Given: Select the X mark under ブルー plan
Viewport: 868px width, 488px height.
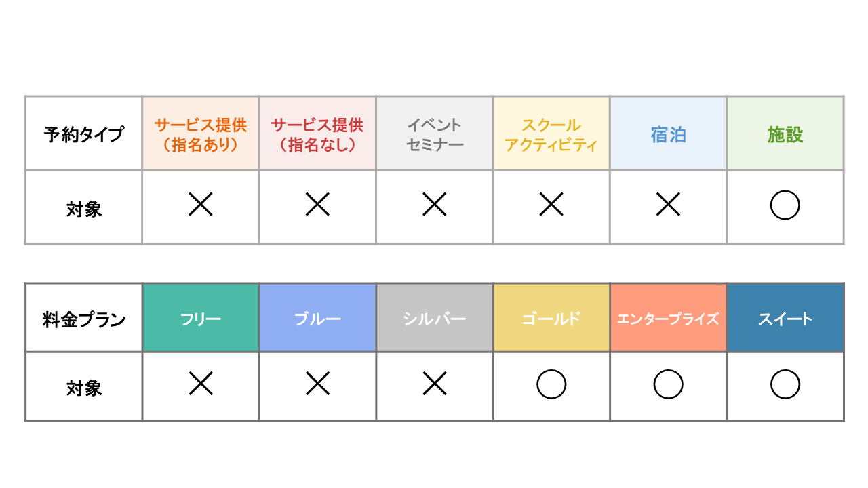Looking at the screenshot, I should click(x=317, y=384).
